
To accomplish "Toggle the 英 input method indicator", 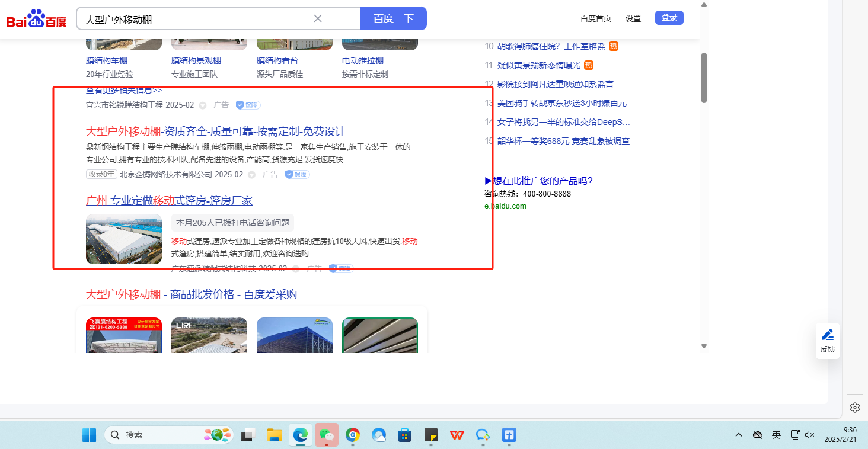I will click(x=776, y=435).
